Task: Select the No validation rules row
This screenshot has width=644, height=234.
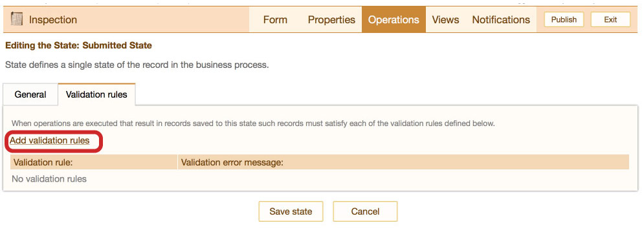Action: [x=320, y=179]
